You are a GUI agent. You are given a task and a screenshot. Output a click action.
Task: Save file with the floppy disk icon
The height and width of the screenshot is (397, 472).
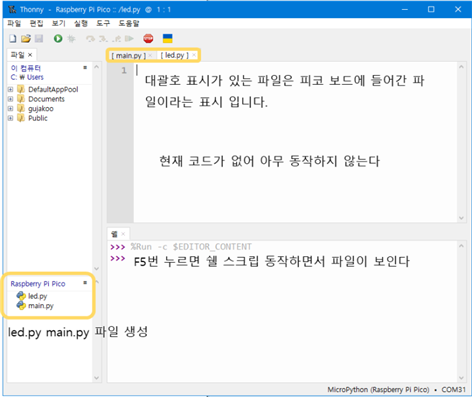click(39, 39)
